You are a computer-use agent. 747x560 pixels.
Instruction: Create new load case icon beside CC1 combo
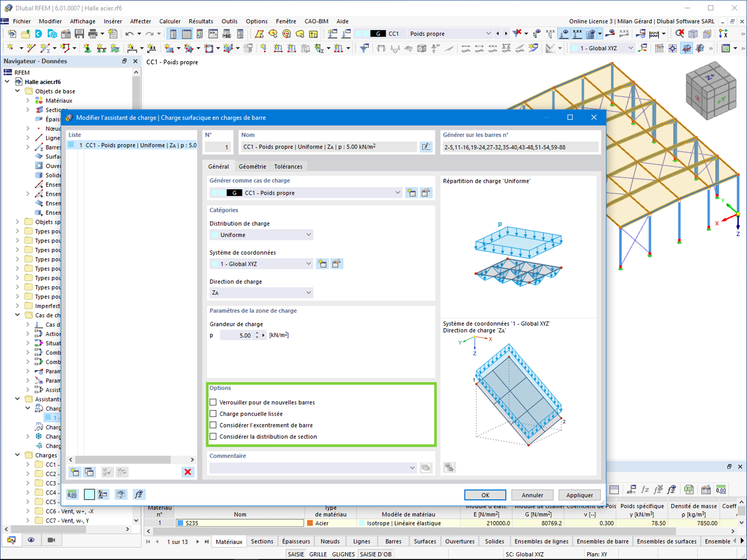tap(411, 193)
